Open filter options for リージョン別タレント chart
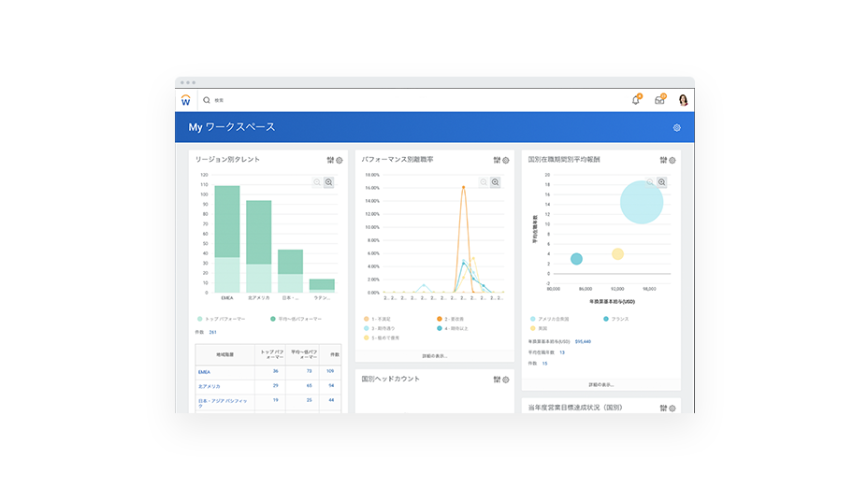Image resolution: width=868 pixels, height=488 pixels. 330,160
